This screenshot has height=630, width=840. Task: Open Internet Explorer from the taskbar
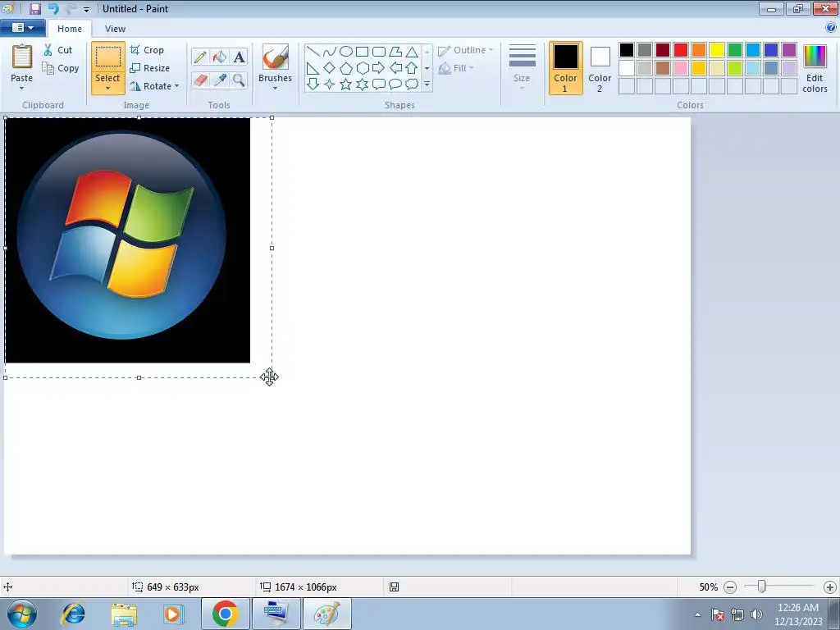[x=73, y=614]
